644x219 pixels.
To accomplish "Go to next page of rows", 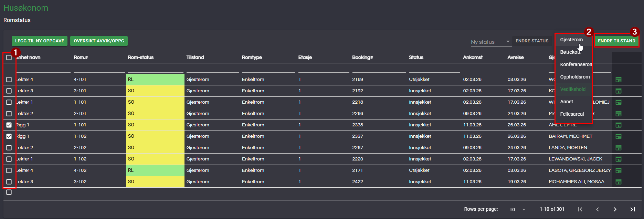I will click(615, 209).
